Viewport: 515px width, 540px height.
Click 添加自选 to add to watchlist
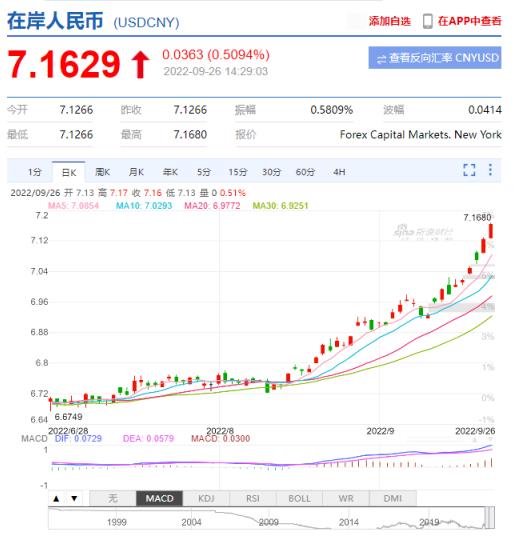(x=390, y=21)
